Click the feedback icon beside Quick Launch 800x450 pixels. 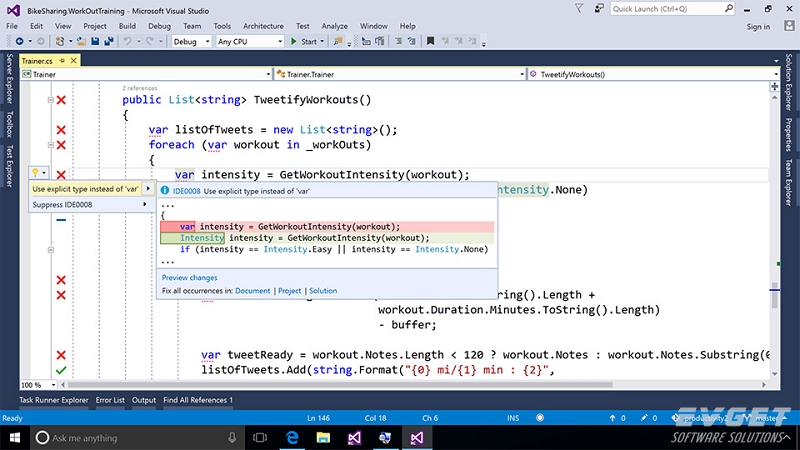599,8
